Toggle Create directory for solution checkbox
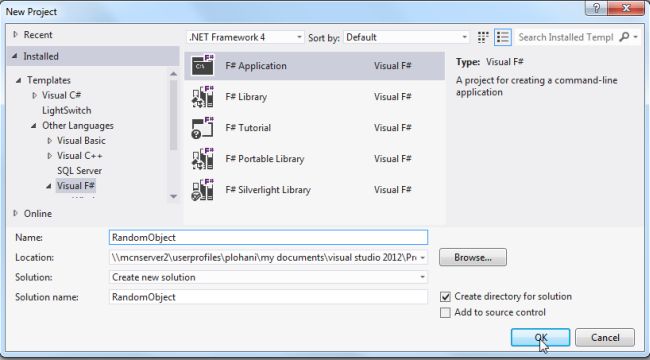The height and width of the screenshot is (360, 650). 445,297
